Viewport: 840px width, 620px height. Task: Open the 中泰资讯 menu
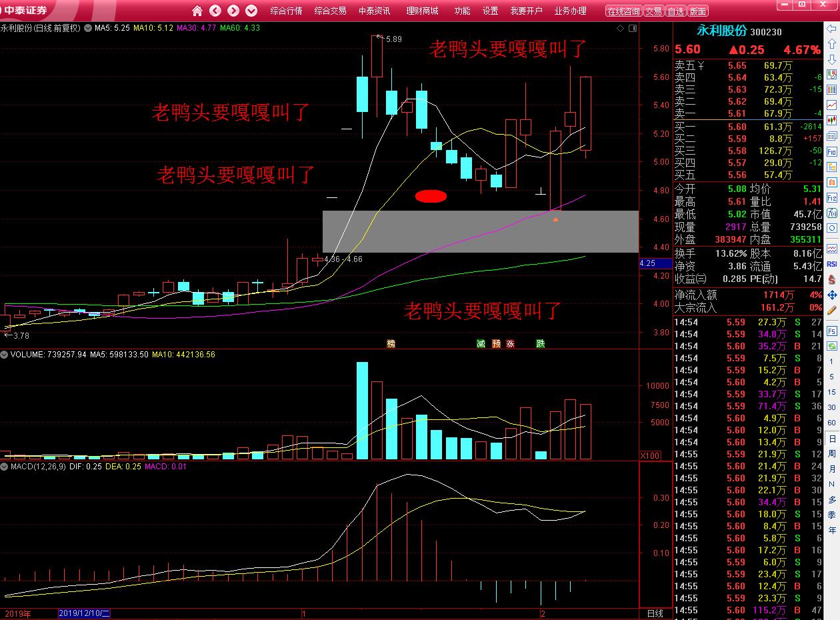click(x=375, y=11)
